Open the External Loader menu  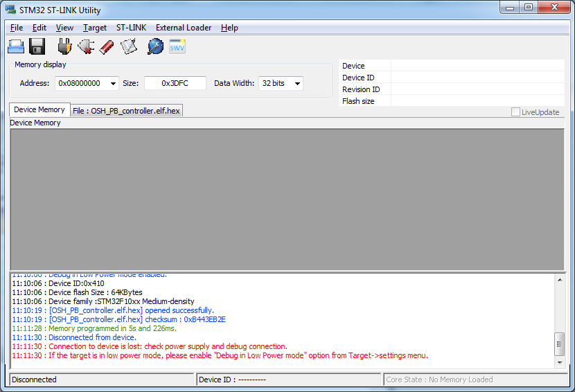click(184, 28)
